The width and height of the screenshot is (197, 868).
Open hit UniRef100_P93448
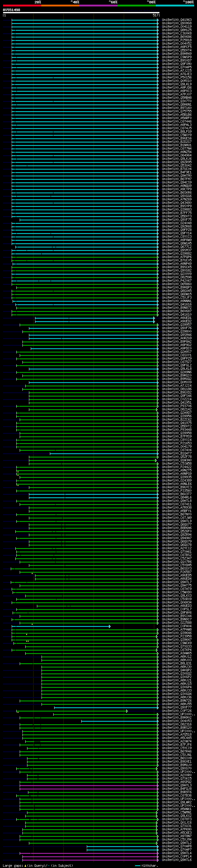(176, 430)
